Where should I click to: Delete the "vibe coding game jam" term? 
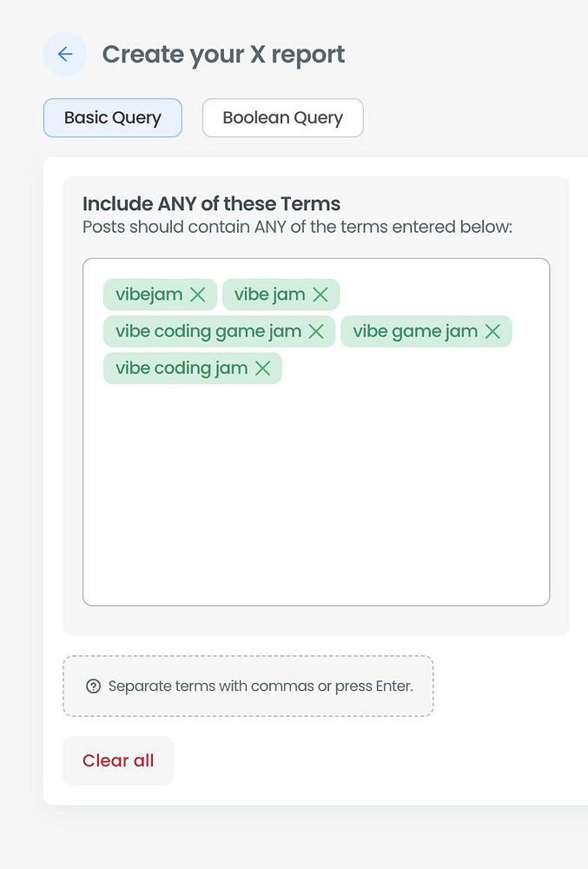pyautogui.click(x=316, y=331)
